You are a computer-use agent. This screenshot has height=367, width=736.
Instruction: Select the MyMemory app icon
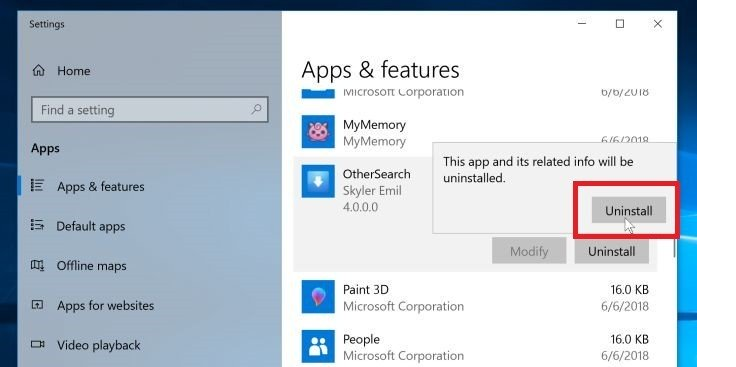[x=318, y=132]
